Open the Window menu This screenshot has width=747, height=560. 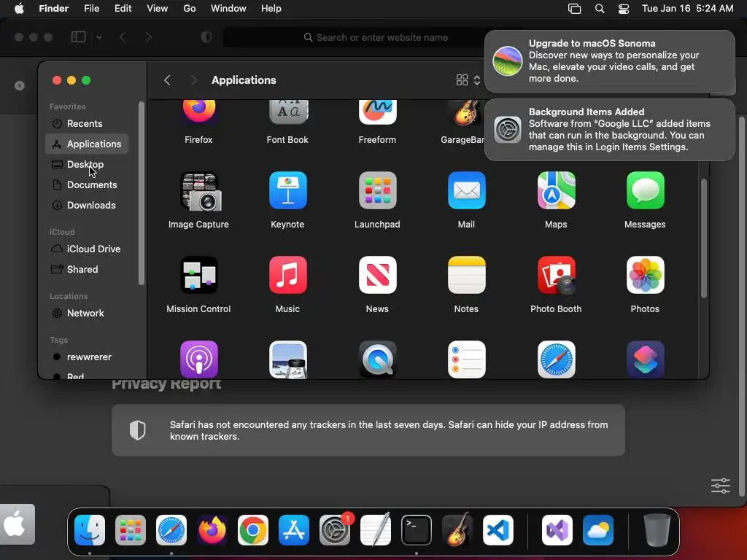[x=228, y=9]
